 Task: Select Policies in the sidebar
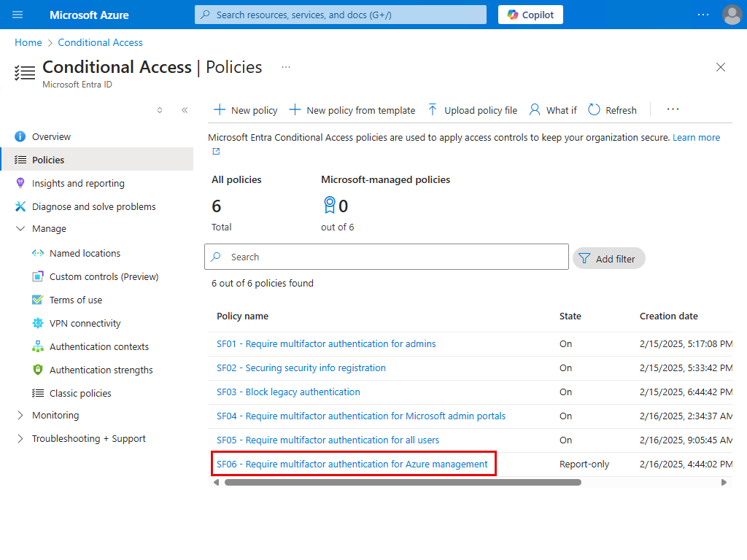tap(97, 160)
